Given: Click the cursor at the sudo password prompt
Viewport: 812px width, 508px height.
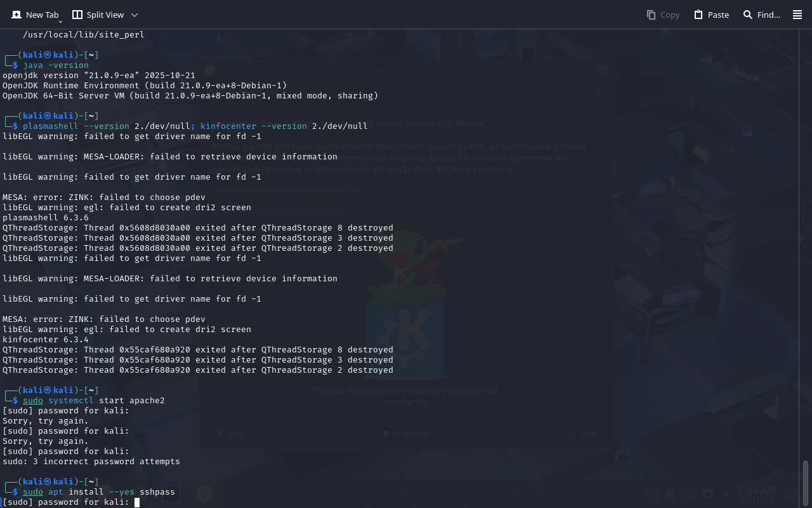Looking at the screenshot, I should pos(137,502).
